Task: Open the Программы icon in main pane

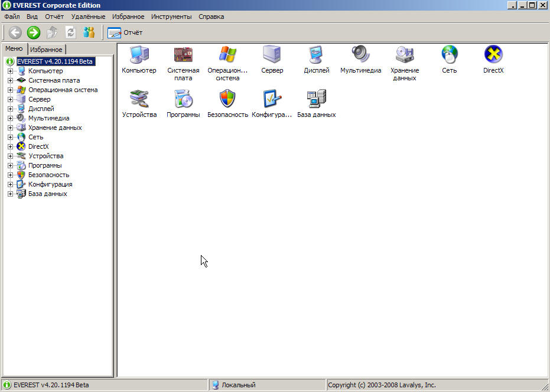Action: click(x=183, y=99)
